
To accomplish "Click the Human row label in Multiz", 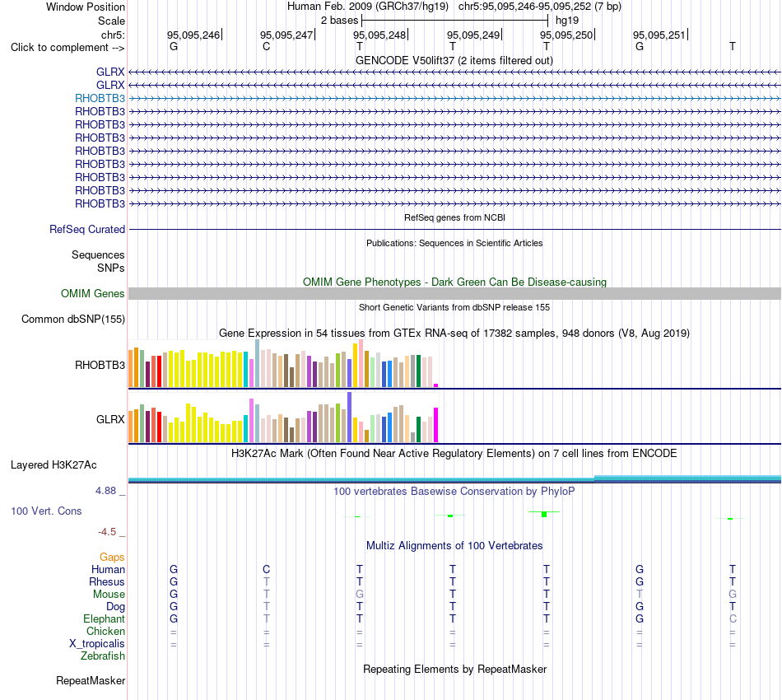I will (x=108, y=570).
